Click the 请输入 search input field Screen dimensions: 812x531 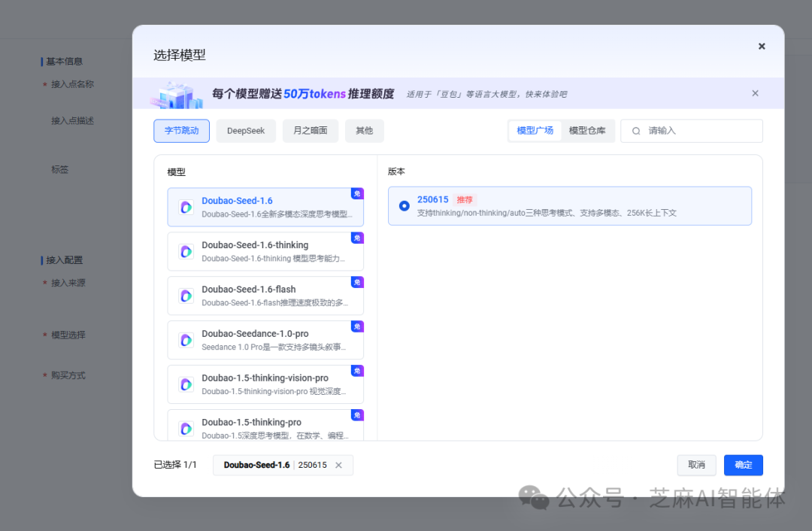[x=692, y=131]
